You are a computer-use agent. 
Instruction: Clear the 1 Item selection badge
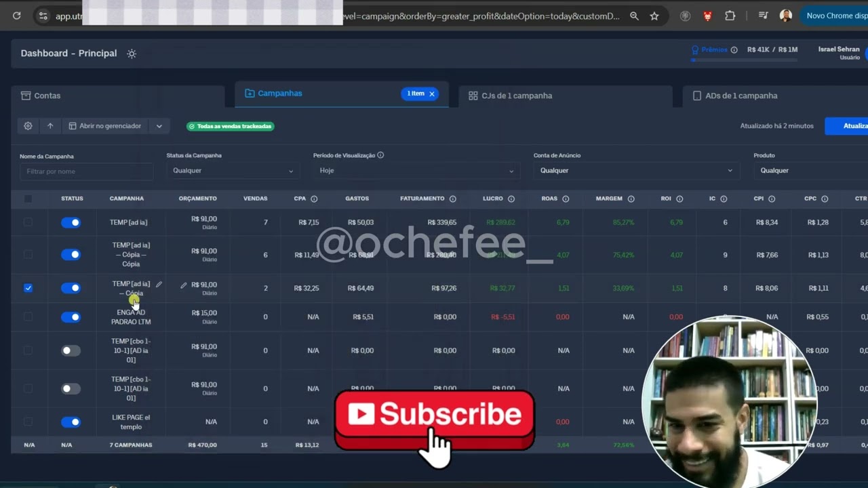click(x=431, y=94)
